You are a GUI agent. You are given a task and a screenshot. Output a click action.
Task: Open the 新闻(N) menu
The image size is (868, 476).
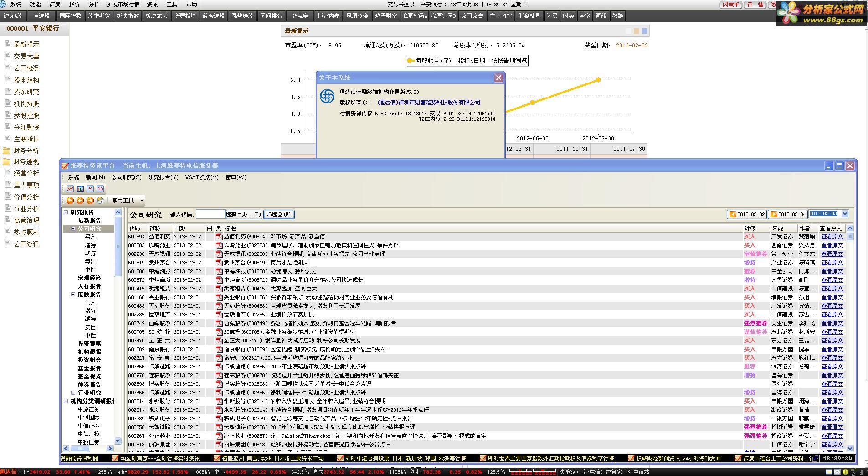(95, 177)
